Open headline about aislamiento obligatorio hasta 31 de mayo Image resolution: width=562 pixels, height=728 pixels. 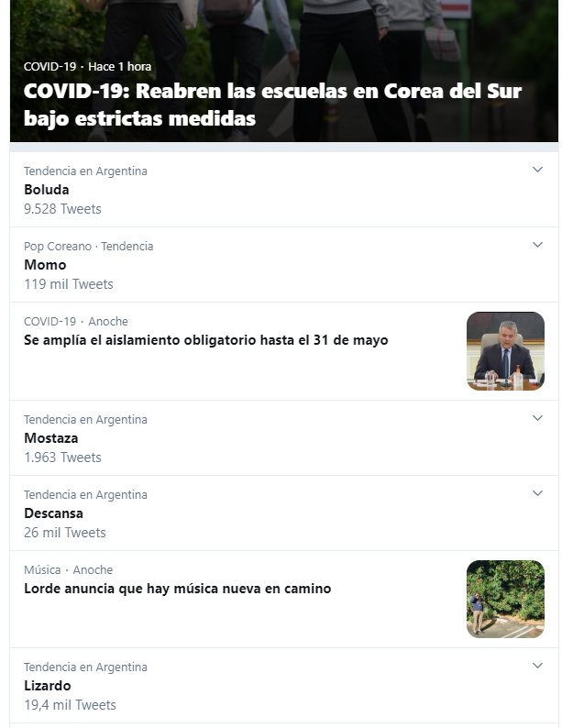click(206, 340)
